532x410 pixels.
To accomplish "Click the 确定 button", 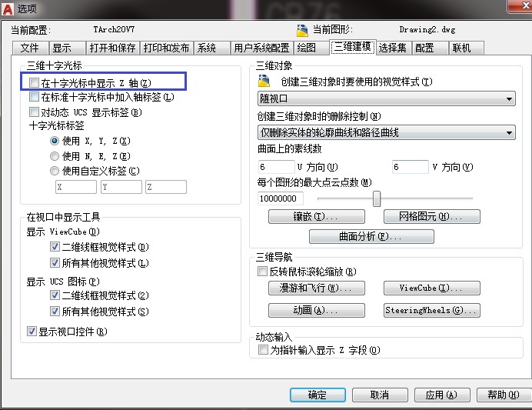I will pyautogui.click(x=318, y=395).
